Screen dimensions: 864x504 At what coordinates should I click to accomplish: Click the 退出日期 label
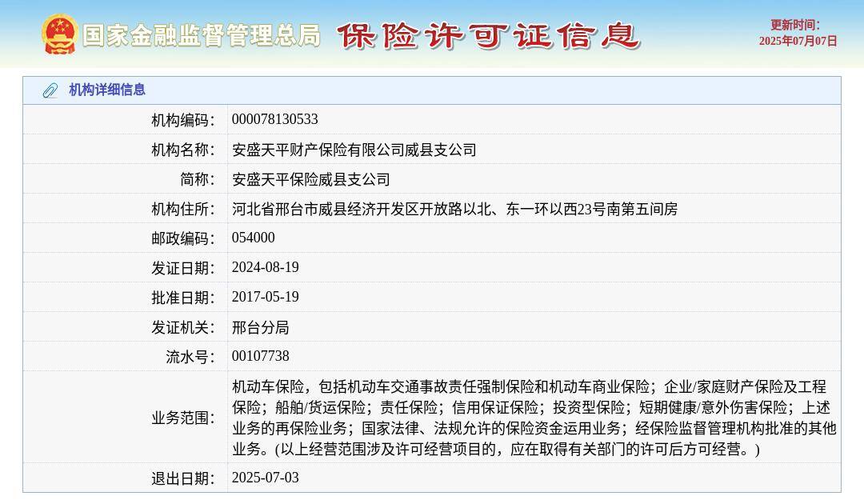click(x=183, y=478)
